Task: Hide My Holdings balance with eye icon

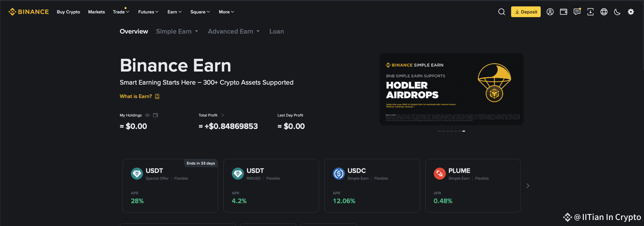Action: (147, 115)
